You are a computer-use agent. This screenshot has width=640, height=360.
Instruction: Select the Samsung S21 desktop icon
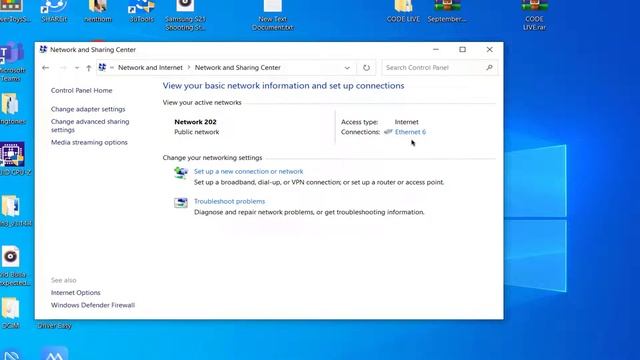click(x=185, y=16)
